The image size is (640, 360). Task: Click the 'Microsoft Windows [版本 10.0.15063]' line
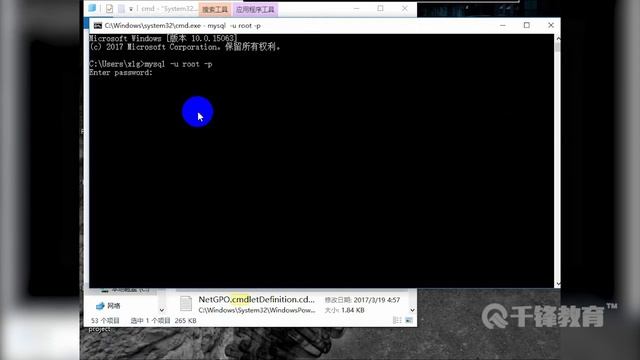163,38
